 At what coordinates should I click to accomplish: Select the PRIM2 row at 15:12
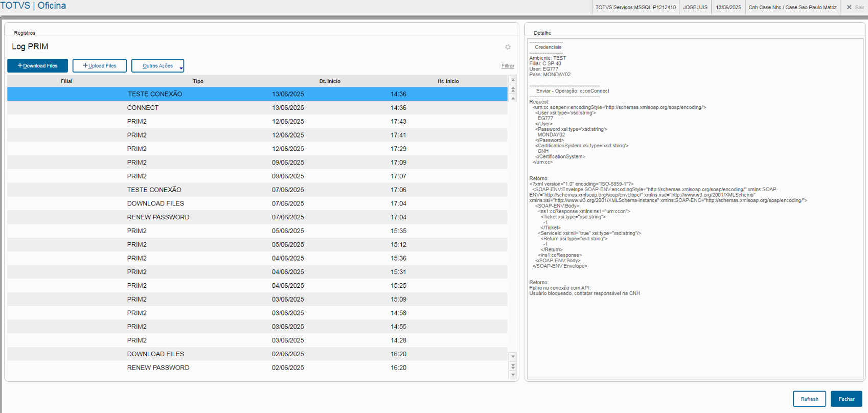pos(257,244)
